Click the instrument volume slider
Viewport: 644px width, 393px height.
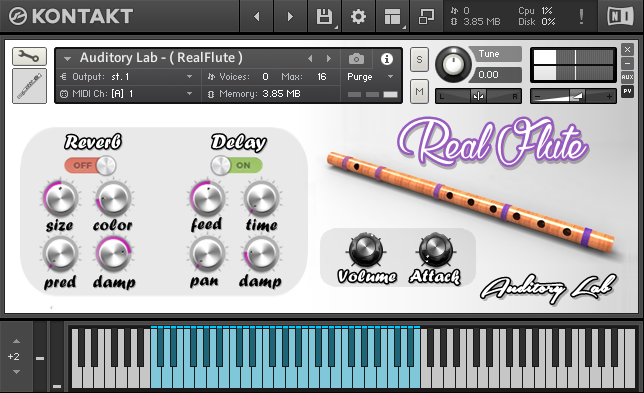pos(573,96)
